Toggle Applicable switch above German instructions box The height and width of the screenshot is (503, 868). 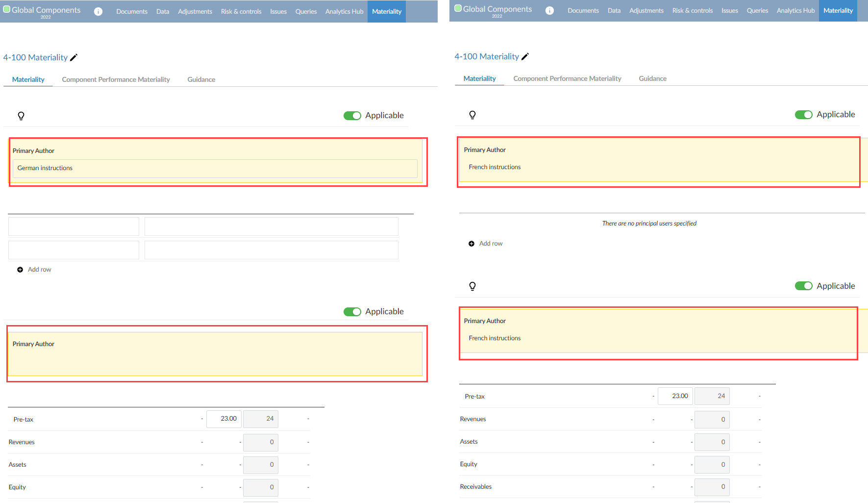point(352,116)
